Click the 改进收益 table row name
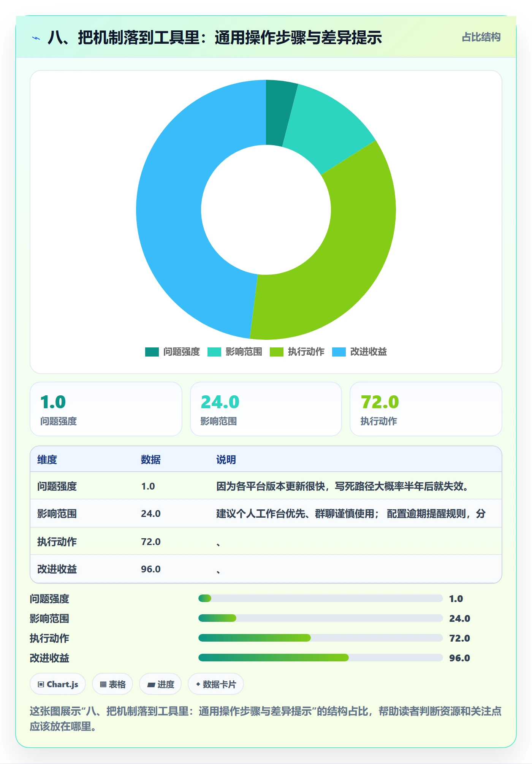This screenshot has width=532, height=764. [57, 569]
